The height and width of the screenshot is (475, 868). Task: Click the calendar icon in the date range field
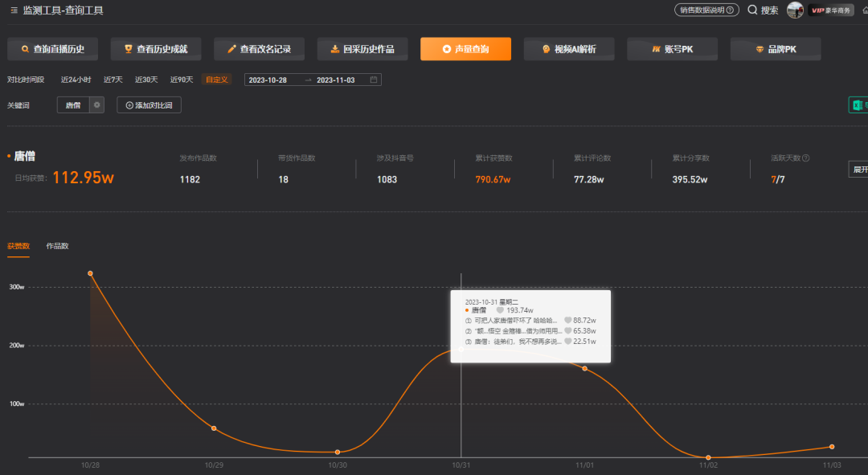(x=374, y=80)
